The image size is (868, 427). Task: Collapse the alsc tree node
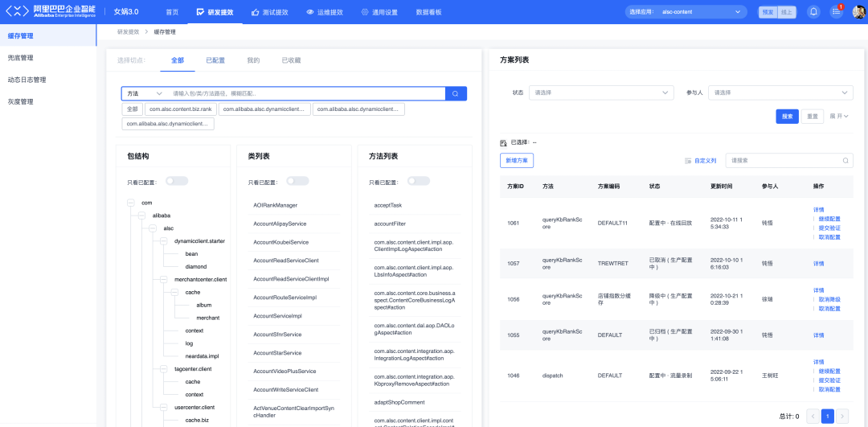(x=153, y=228)
